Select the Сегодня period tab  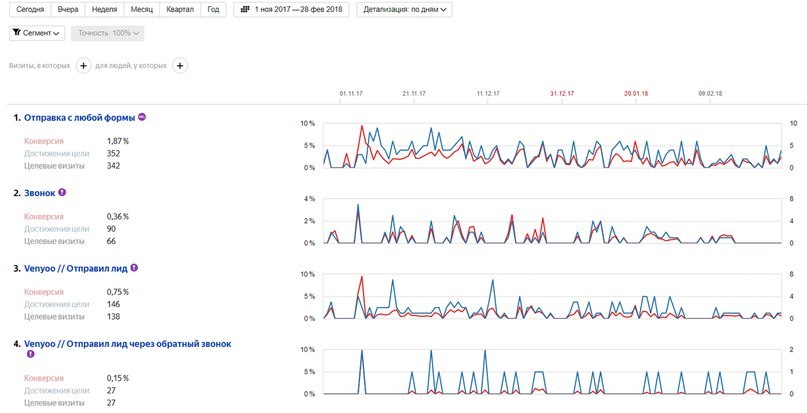30,9
